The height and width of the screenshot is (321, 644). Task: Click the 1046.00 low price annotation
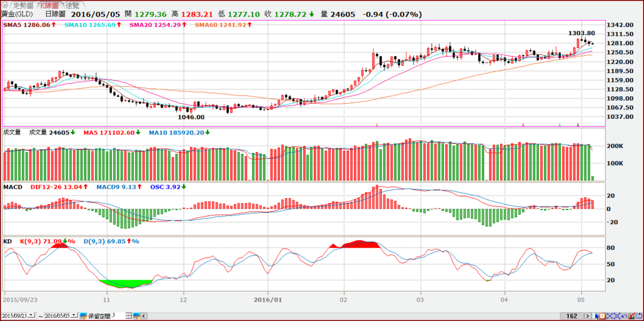pyautogui.click(x=191, y=117)
